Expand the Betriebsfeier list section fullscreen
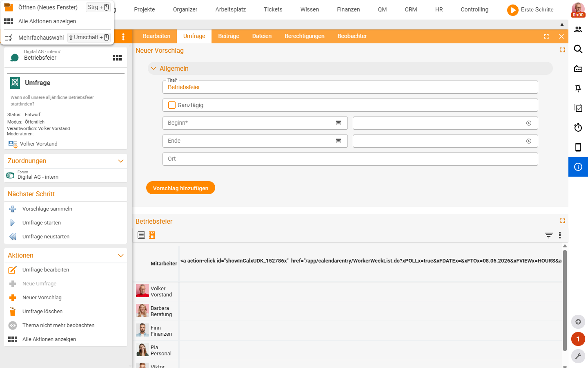This screenshot has height=368, width=588. pyautogui.click(x=563, y=221)
